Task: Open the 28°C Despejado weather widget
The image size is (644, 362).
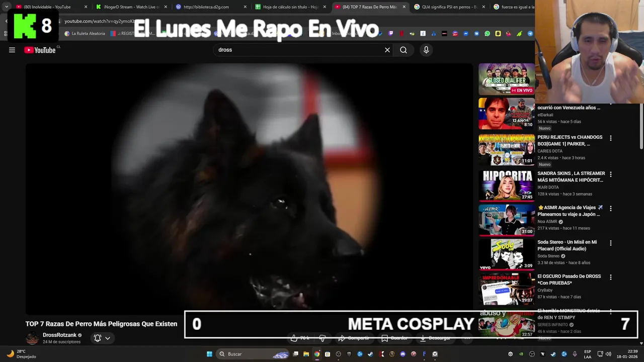Action: pyautogui.click(x=21, y=354)
